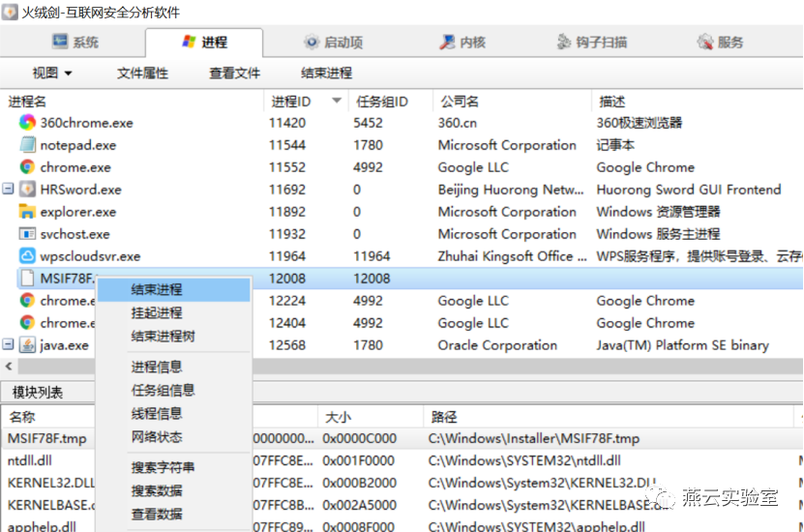Choose 查看数据 in the context menu
Screen dimensions: 804x532
click(x=173, y=514)
